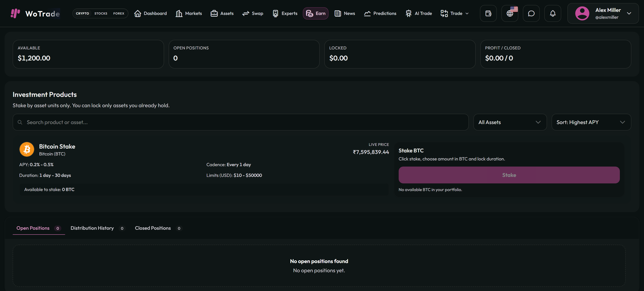Viewport: 644px width, 291px height.
Task: Click the LOCKED $0.00 card
Action: click(x=400, y=54)
